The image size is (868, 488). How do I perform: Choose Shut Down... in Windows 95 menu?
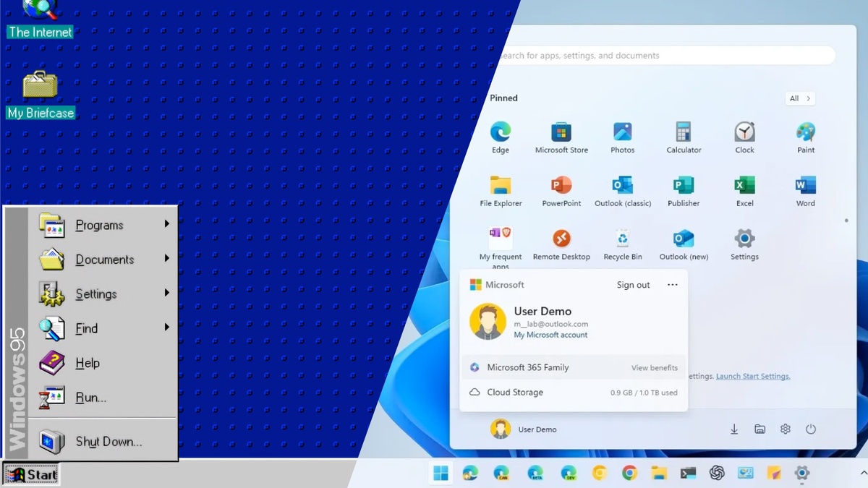pyautogui.click(x=103, y=441)
